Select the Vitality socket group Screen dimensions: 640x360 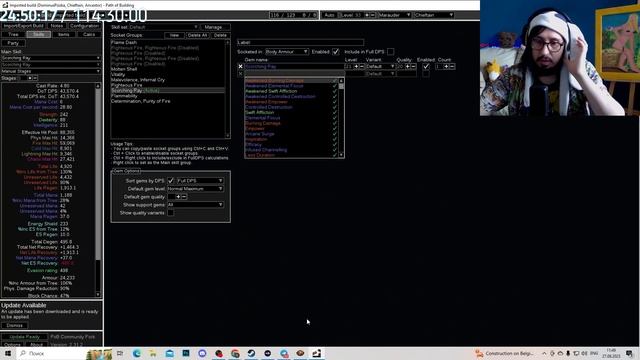point(167,74)
